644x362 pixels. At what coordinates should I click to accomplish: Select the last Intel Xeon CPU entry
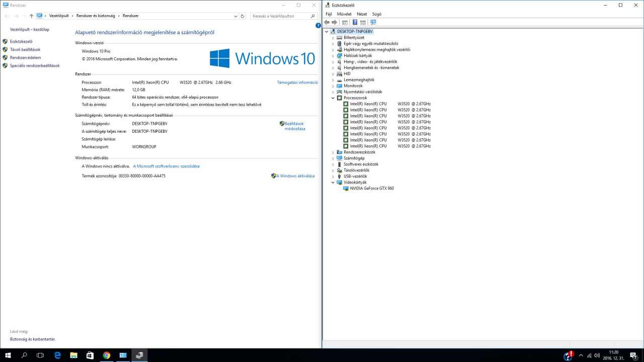(390, 146)
